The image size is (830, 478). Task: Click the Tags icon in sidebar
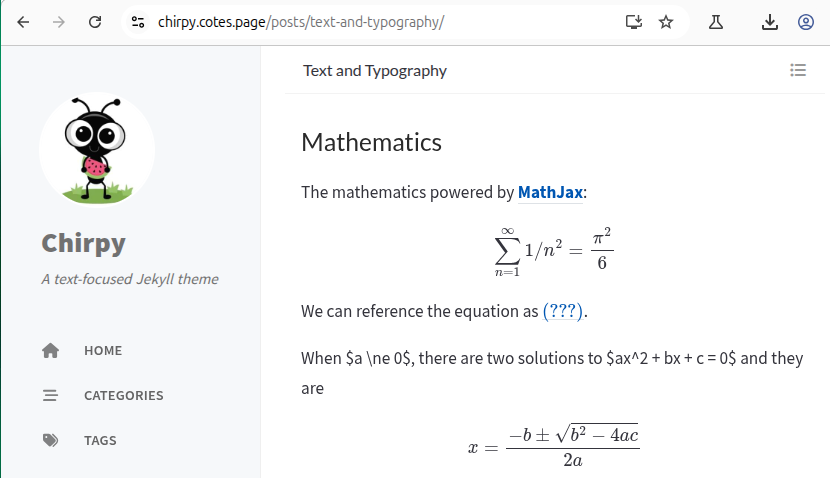[x=51, y=441]
